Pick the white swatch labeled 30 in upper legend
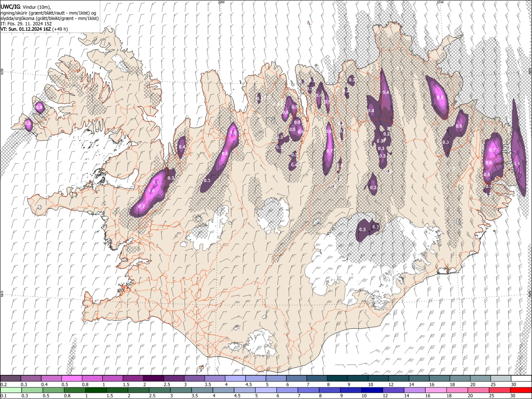The height and width of the screenshot is (399, 532). point(521,379)
